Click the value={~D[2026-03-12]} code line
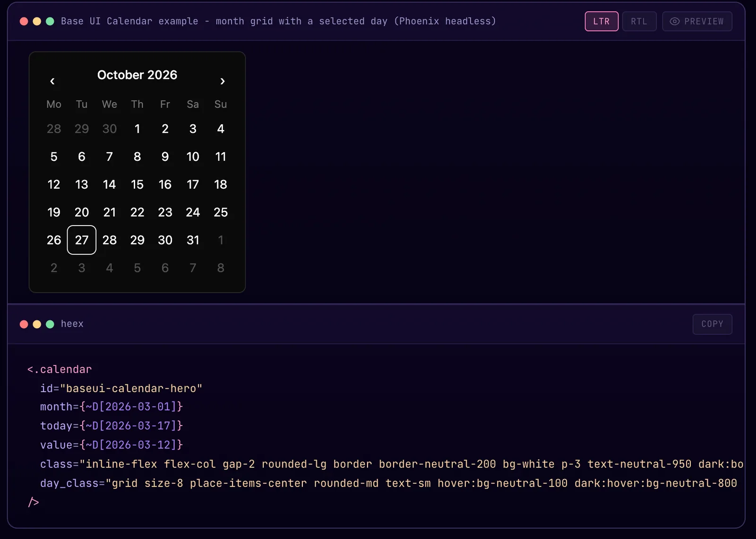Viewport: 756px width, 539px height. [x=112, y=445]
